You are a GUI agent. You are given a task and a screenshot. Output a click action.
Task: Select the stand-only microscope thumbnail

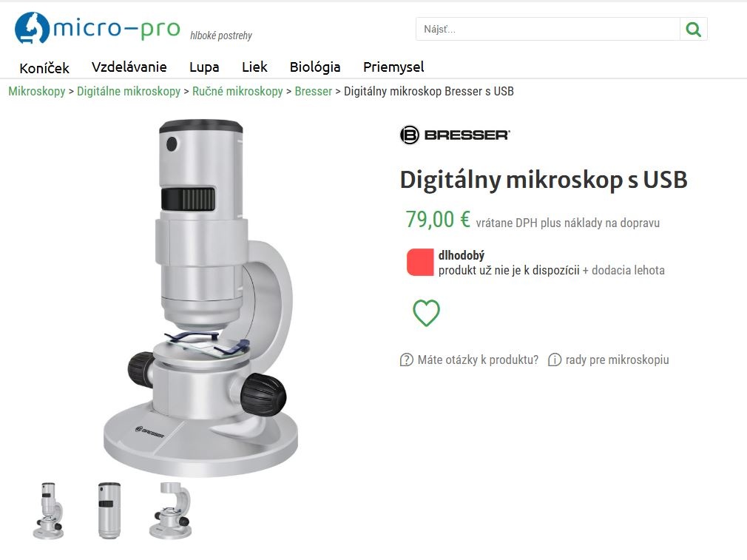(x=171, y=511)
